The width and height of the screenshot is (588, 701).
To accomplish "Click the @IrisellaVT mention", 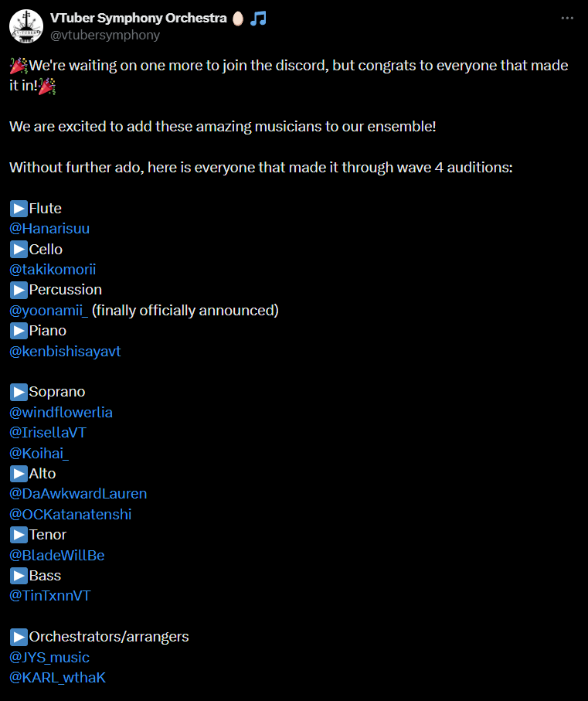I will (x=48, y=433).
